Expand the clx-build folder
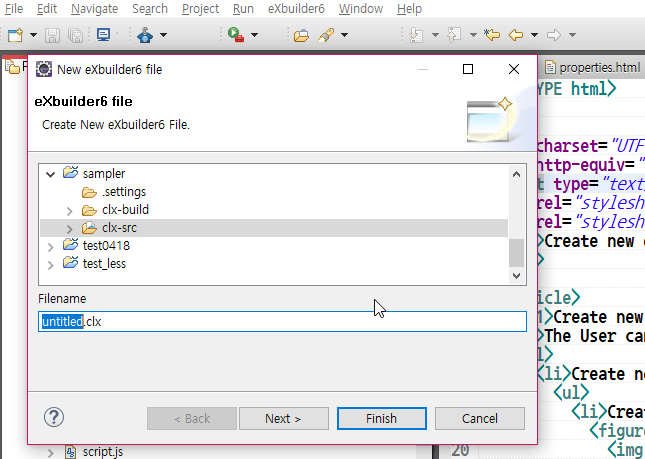The width and height of the screenshot is (645, 459). coord(69,210)
